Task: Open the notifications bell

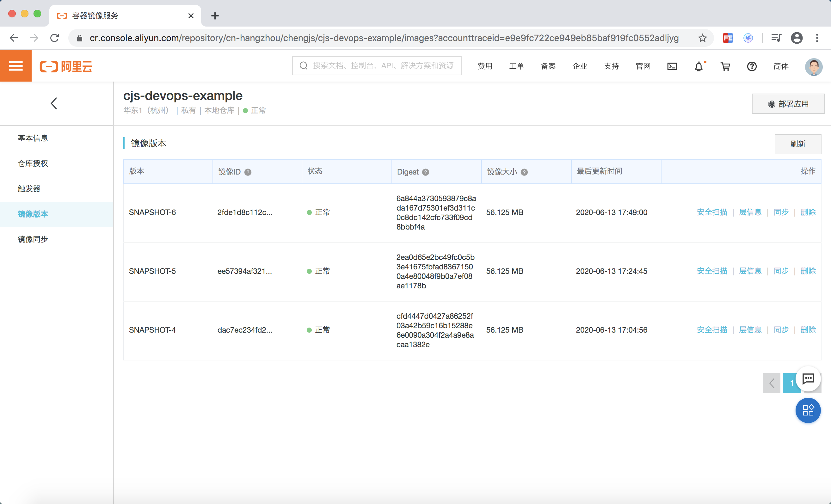Action: pyautogui.click(x=699, y=66)
